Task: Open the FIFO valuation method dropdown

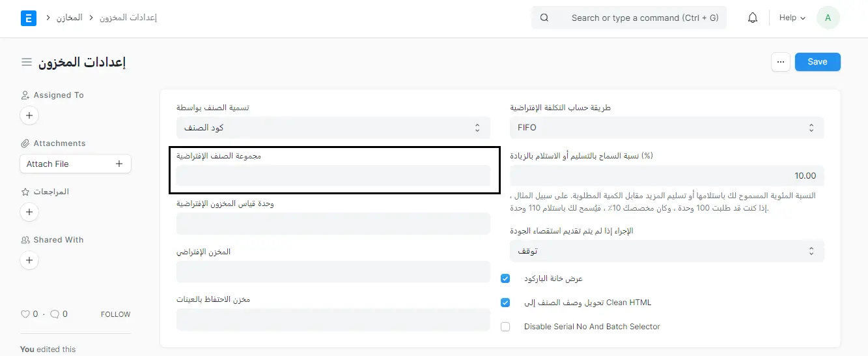Action: click(667, 128)
